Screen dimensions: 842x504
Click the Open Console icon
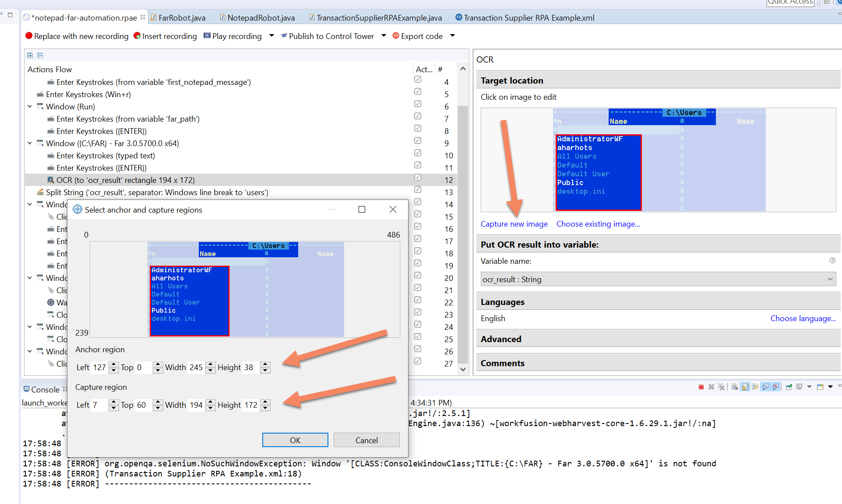tap(820, 387)
